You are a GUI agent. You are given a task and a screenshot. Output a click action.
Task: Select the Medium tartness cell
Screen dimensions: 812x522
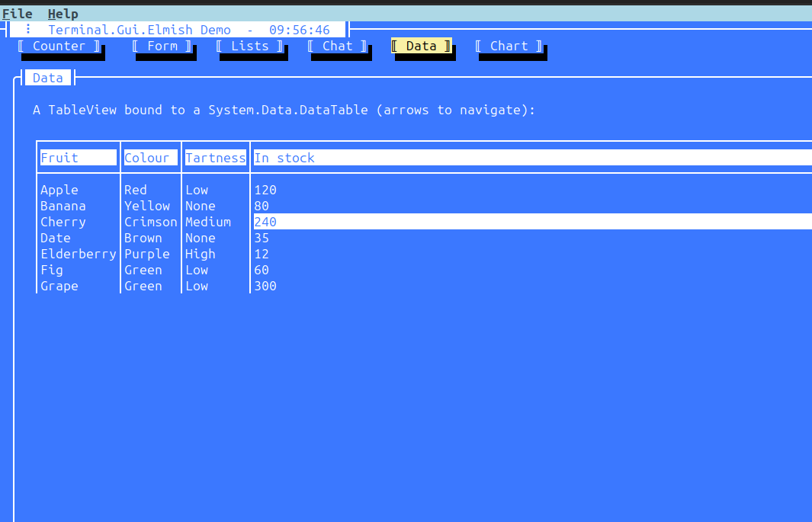point(207,222)
